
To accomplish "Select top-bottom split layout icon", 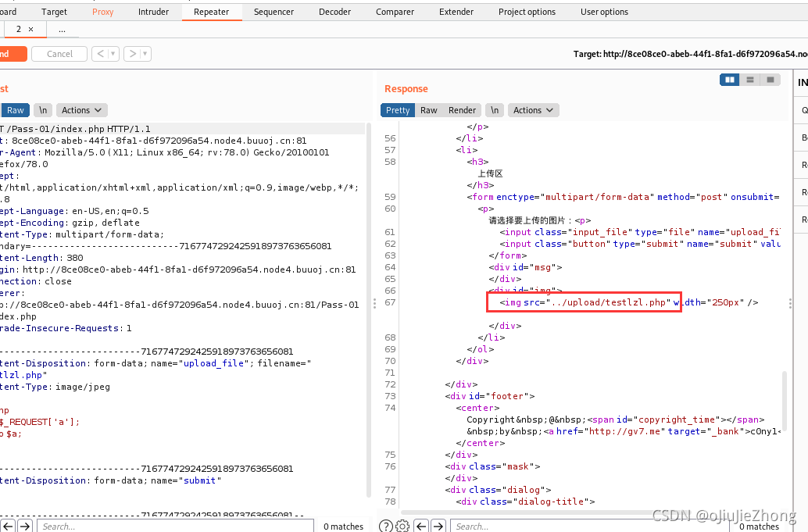I will [749, 80].
